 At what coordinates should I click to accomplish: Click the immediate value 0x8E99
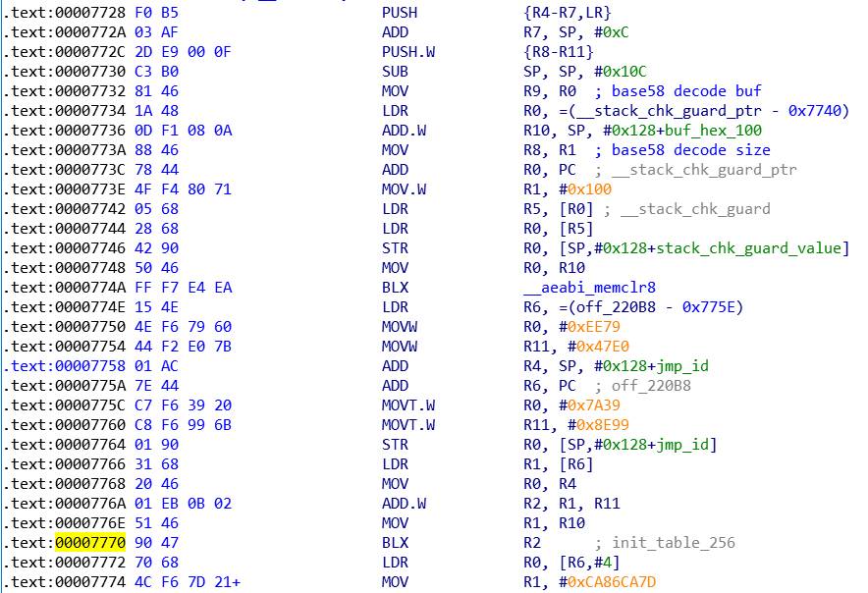pos(603,425)
